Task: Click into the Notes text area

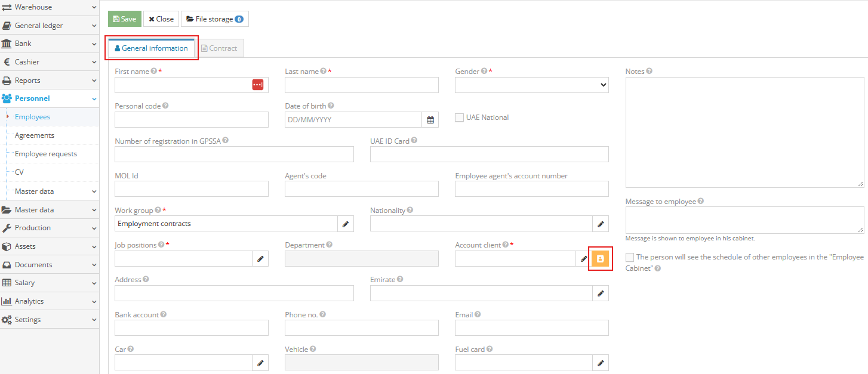Action: pyautogui.click(x=744, y=132)
